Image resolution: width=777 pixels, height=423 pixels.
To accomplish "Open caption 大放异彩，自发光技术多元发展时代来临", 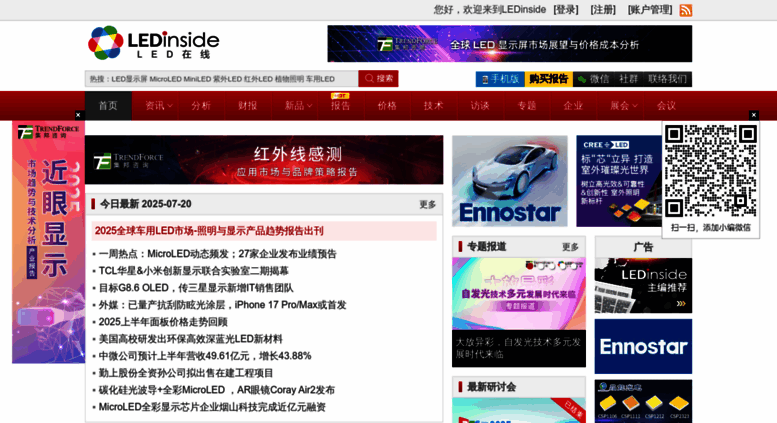I will click(518, 348).
